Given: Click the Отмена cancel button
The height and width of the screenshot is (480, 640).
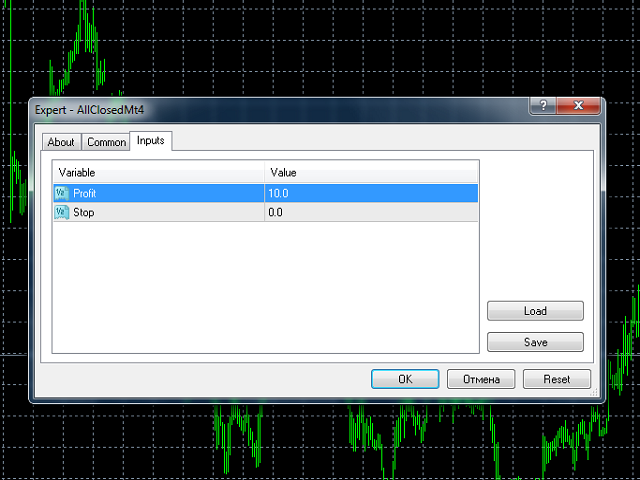Looking at the screenshot, I should (481, 379).
